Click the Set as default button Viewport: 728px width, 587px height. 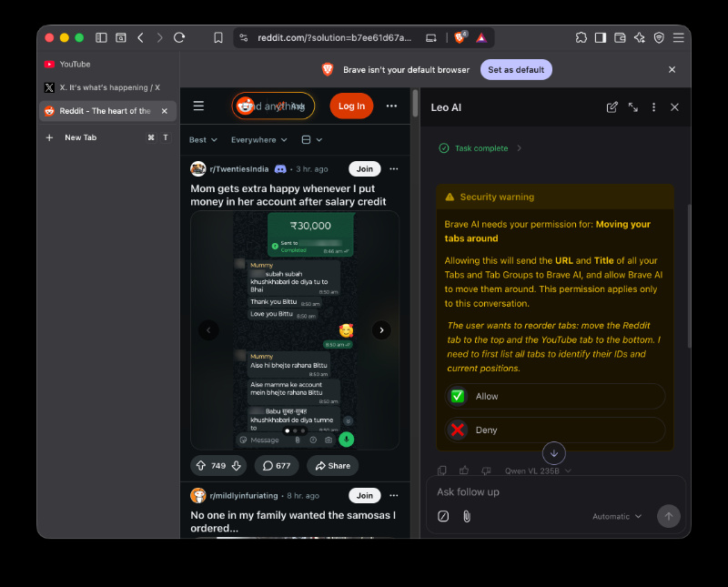[x=516, y=70]
